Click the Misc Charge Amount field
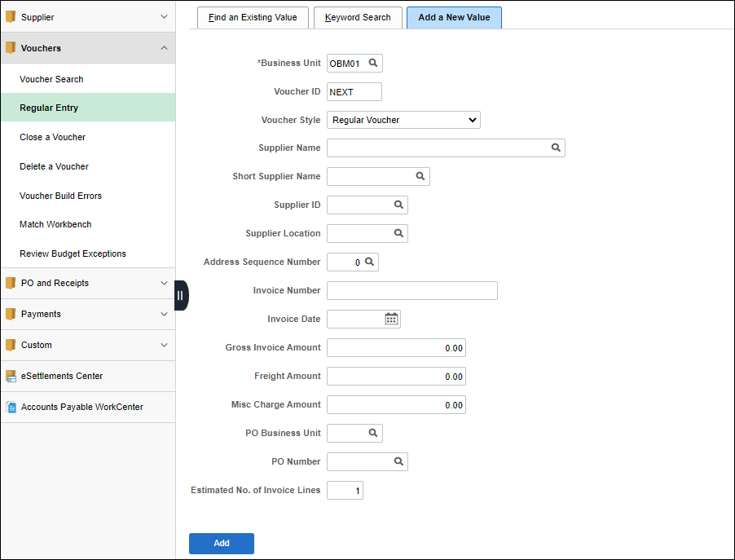Viewport: 735px width, 560px height. tap(397, 405)
